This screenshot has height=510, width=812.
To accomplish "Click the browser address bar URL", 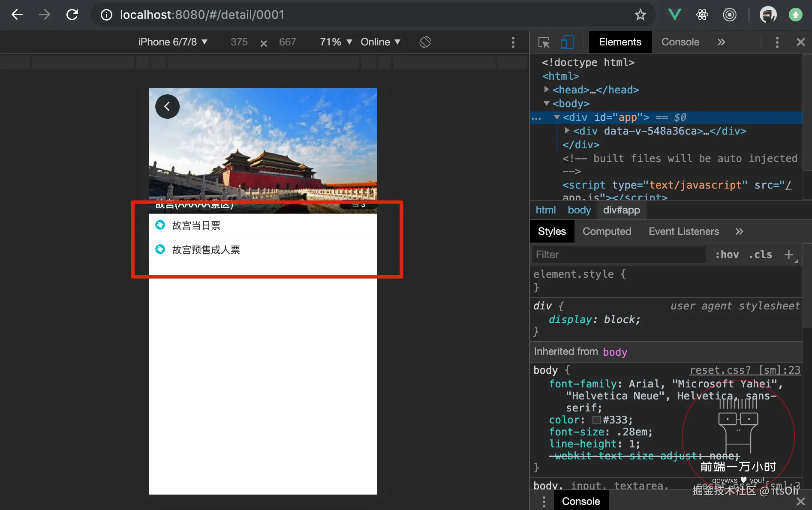I will (x=202, y=15).
